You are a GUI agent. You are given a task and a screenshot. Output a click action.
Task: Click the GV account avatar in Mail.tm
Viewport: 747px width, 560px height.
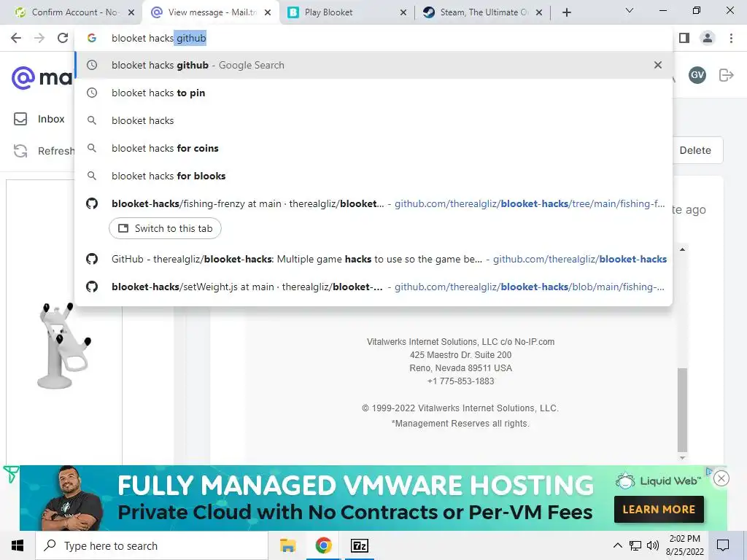click(697, 75)
